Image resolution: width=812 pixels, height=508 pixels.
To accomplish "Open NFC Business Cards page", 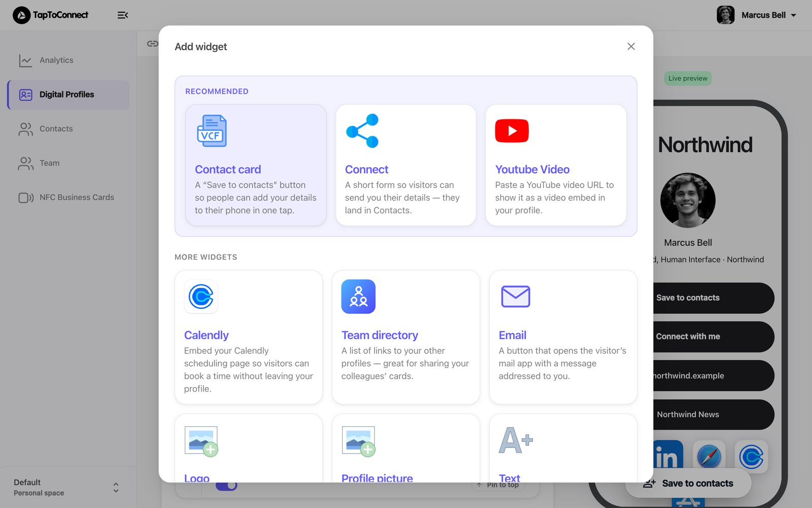I will [69, 198].
